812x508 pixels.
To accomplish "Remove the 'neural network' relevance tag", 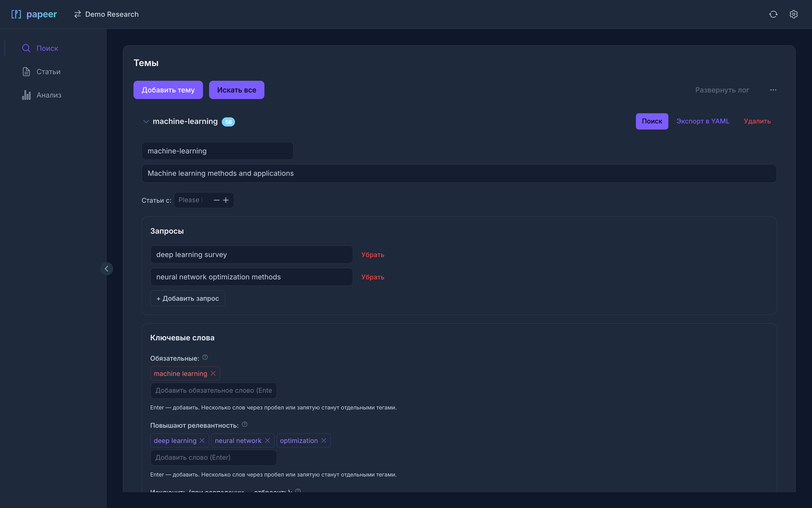I will coord(267,440).
